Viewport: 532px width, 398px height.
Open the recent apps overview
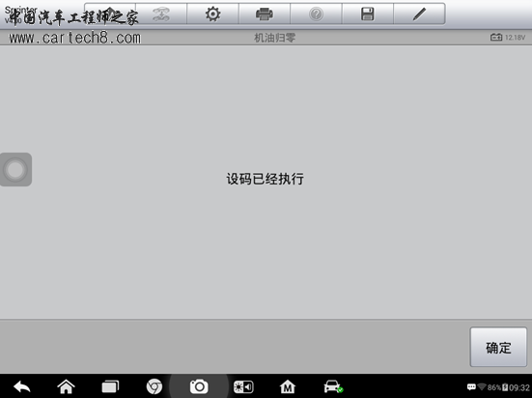tap(110, 386)
